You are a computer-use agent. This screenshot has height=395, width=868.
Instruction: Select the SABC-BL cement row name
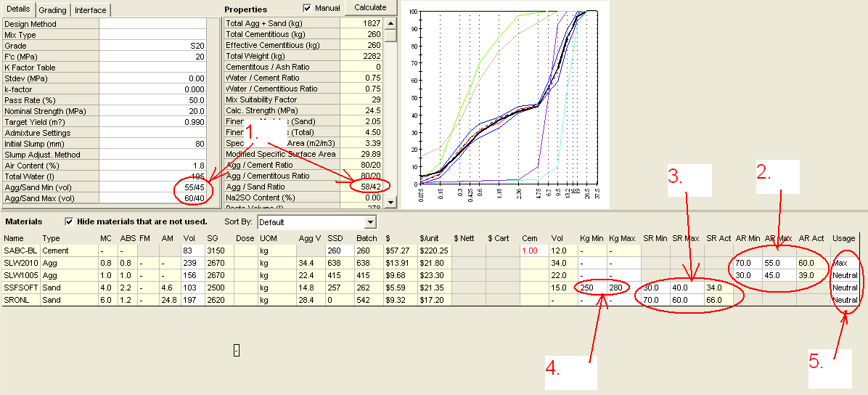(x=19, y=251)
